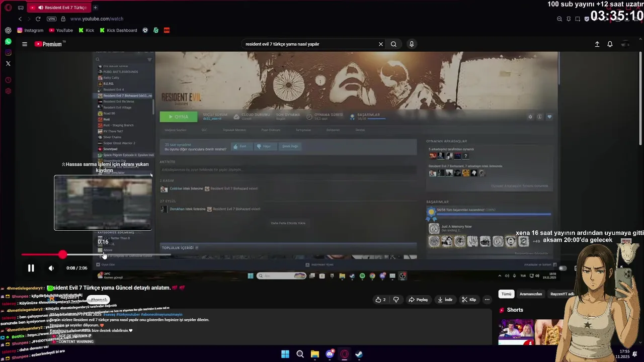Open the Instagram bookmark
Viewport: 644px width, 362px height.
click(x=30, y=30)
